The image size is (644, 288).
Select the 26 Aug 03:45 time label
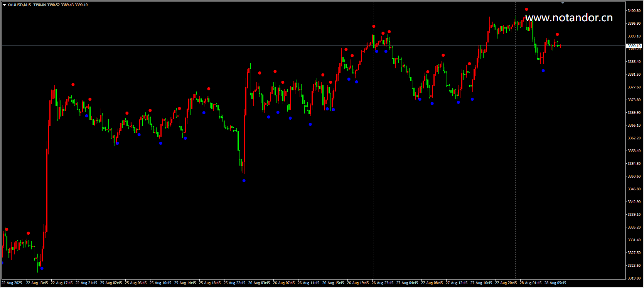click(x=259, y=283)
